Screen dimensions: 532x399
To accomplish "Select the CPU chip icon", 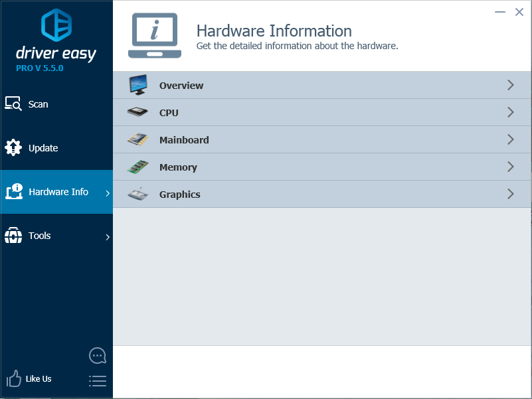I will [138, 112].
